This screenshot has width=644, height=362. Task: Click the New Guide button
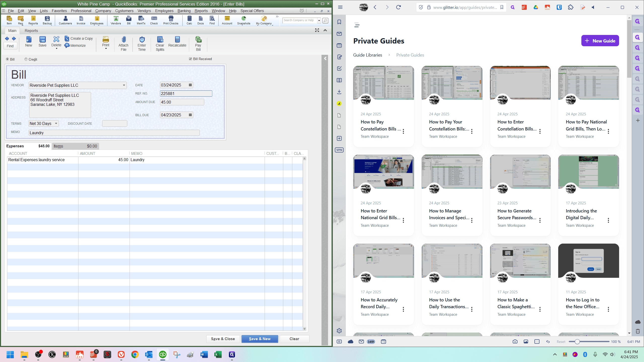pyautogui.click(x=600, y=41)
